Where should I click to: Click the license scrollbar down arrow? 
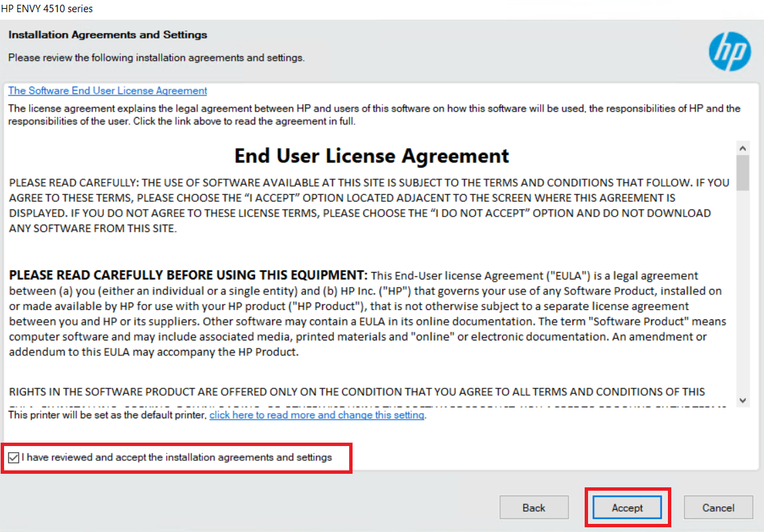tap(743, 400)
